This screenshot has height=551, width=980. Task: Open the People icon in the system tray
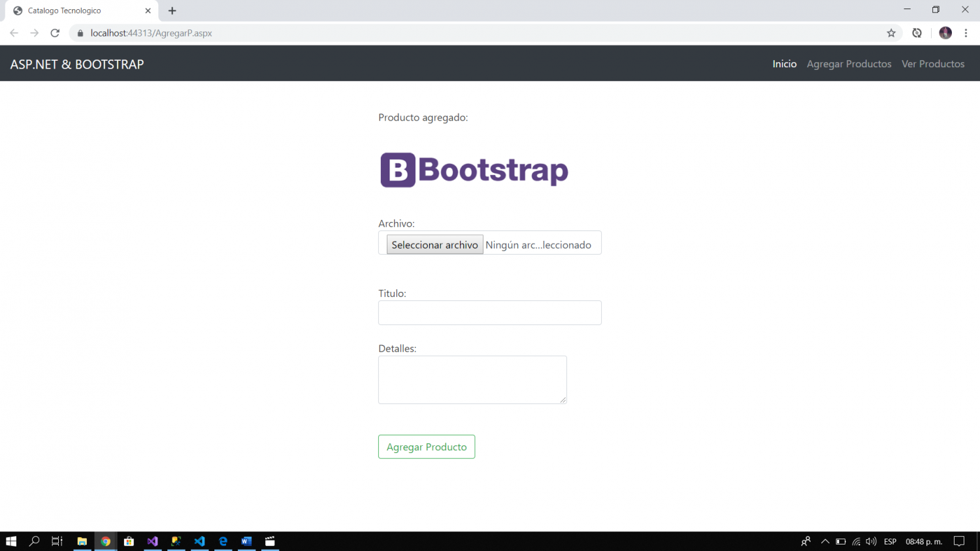tap(806, 541)
